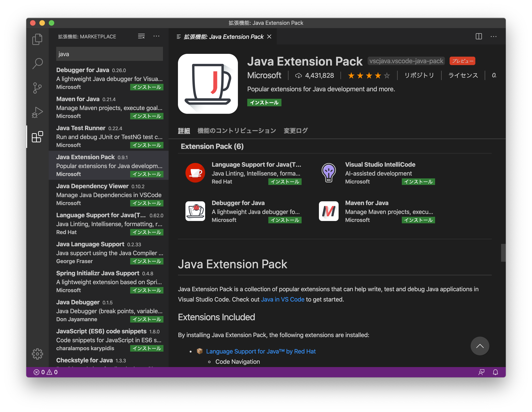The image size is (532, 412).
Task: Open the Manage settings gear icon
Action: pos(37,354)
